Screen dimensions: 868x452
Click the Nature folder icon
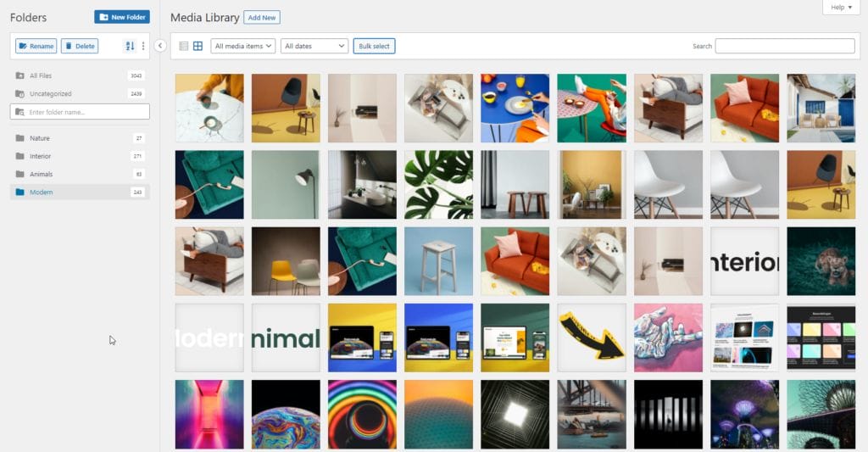(x=19, y=138)
